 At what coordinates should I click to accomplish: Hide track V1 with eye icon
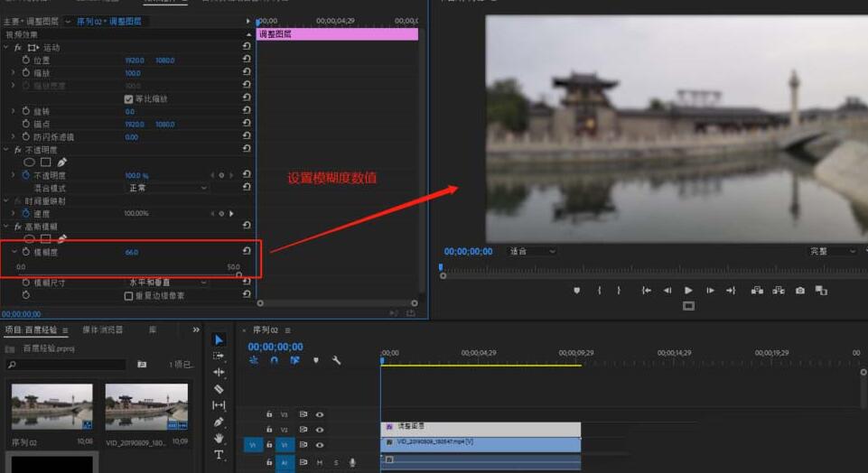point(320,445)
